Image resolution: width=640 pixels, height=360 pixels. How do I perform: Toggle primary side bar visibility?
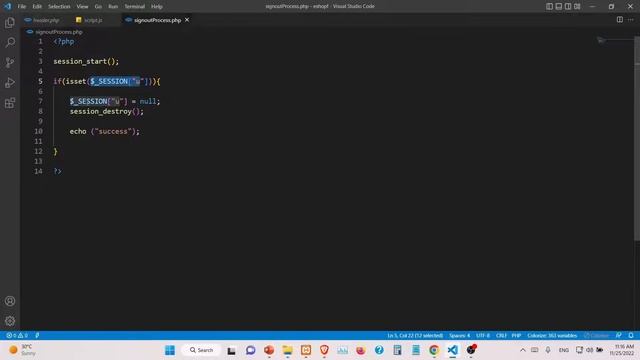click(x=549, y=6)
